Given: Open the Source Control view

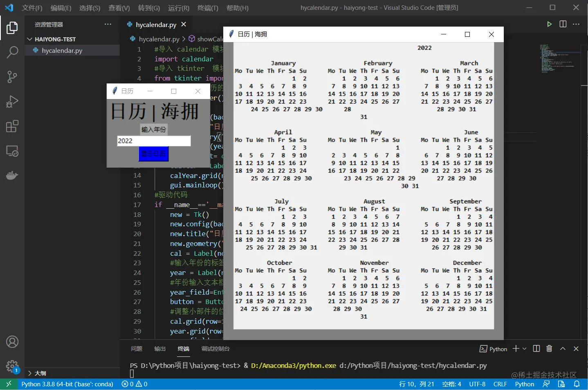Looking at the screenshot, I should point(12,77).
